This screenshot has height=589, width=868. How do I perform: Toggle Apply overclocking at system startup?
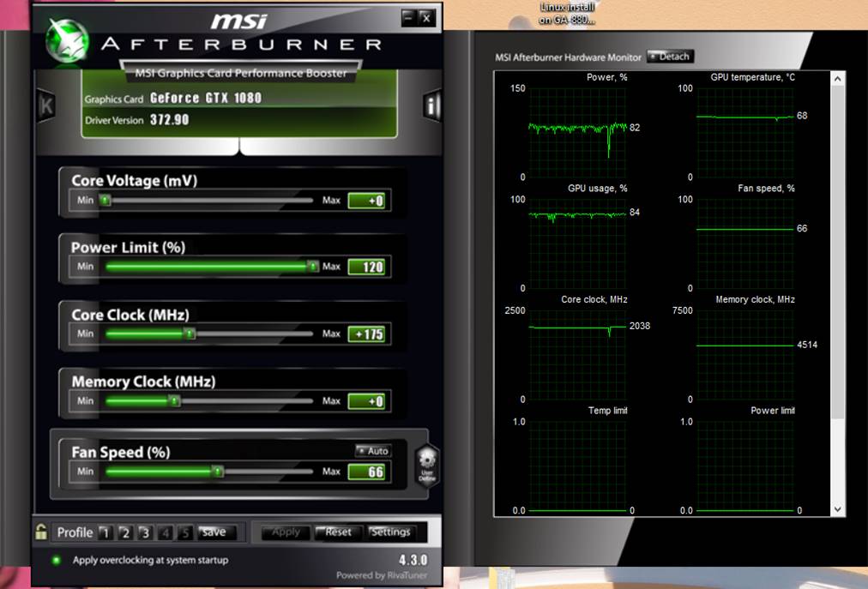pyautogui.click(x=57, y=560)
